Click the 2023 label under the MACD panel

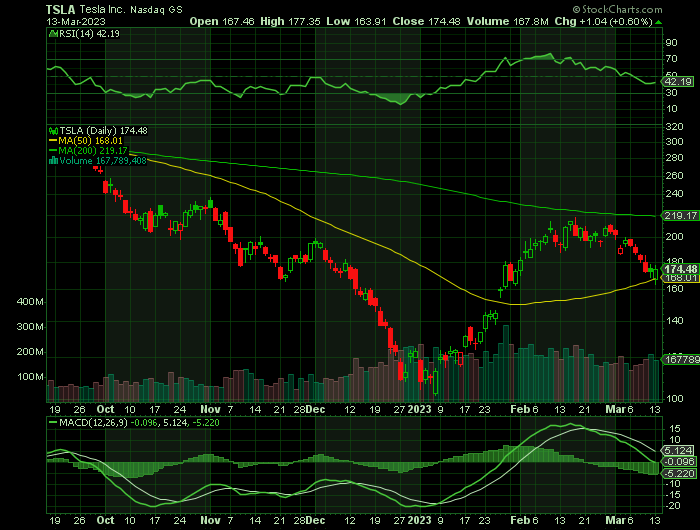pyautogui.click(x=420, y=520)
